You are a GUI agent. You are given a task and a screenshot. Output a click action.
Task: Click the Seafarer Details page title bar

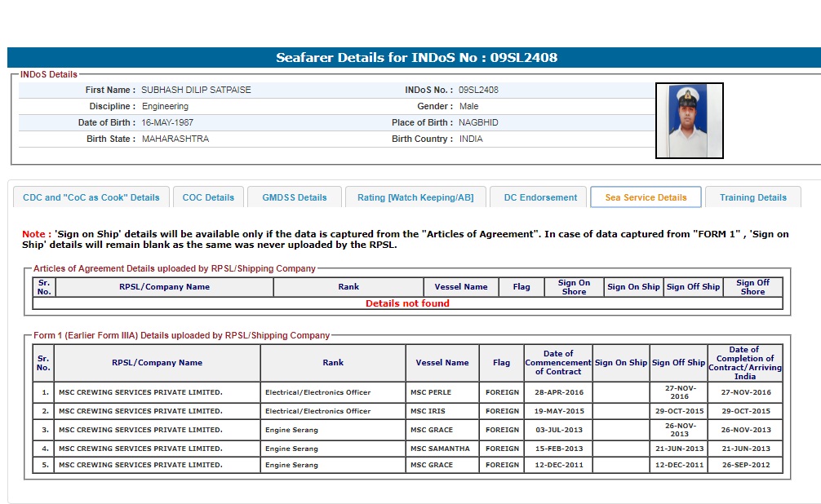click(x=416, y=58)
